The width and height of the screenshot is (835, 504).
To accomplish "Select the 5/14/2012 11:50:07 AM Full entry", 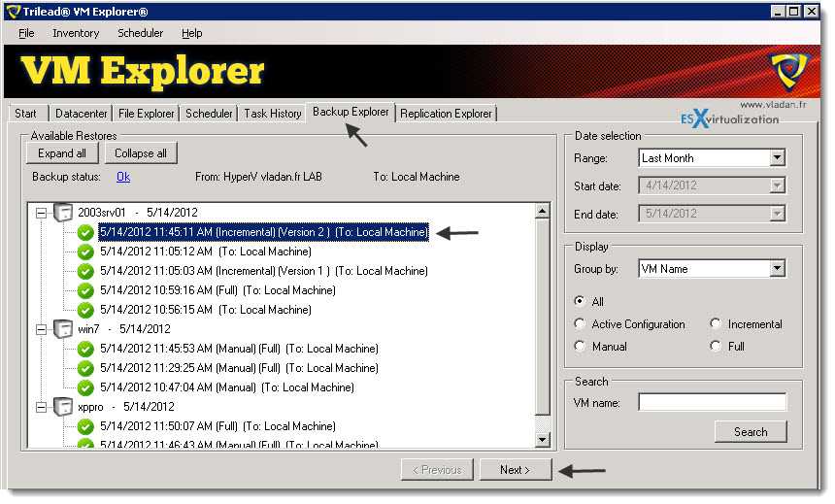I will [x=217, y=426].
